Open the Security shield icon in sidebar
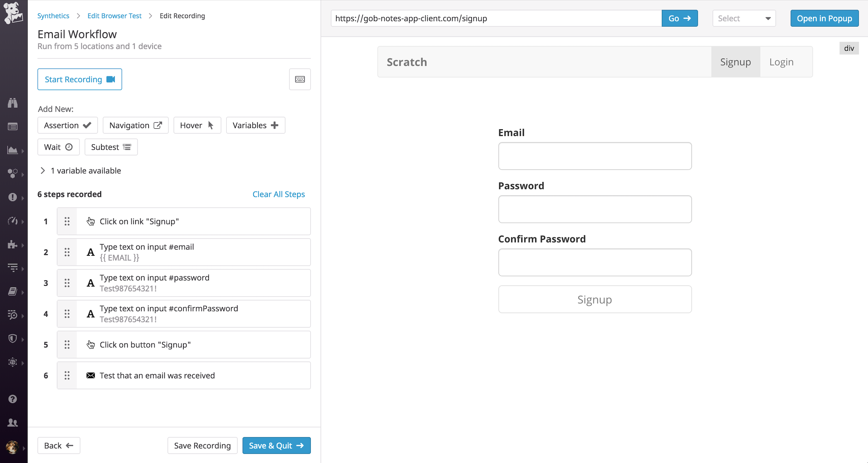Screen dimensions: 868x463 (12, 339)
